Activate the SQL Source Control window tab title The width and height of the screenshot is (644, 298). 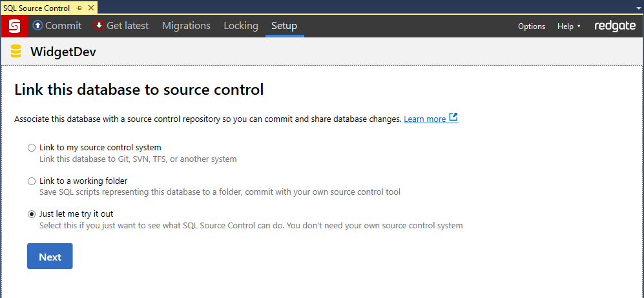click(36, 7)
